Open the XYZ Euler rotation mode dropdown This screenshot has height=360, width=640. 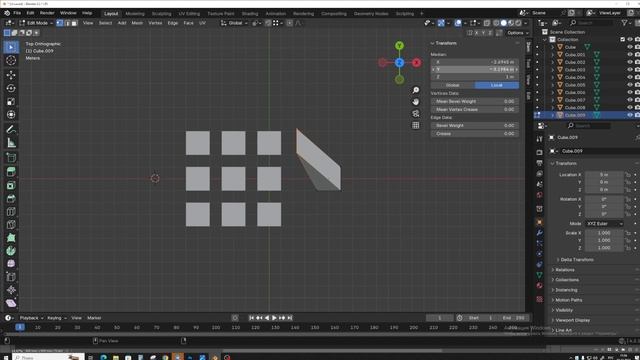604,224
